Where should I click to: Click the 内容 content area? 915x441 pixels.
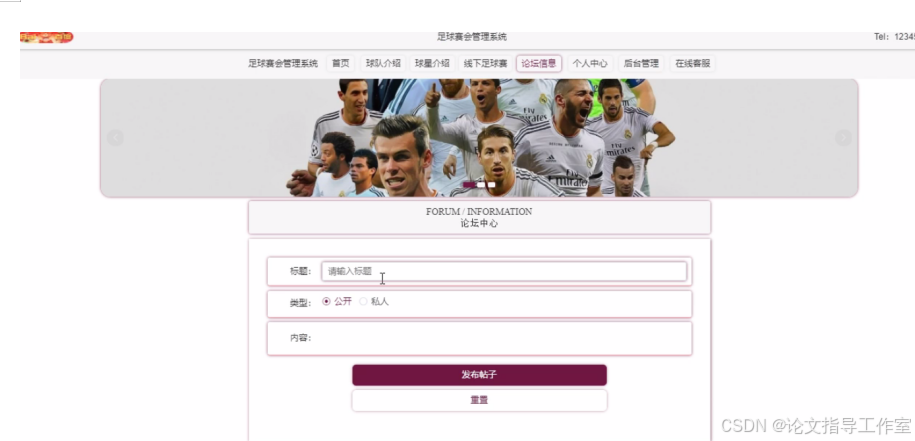click(503, 338)
